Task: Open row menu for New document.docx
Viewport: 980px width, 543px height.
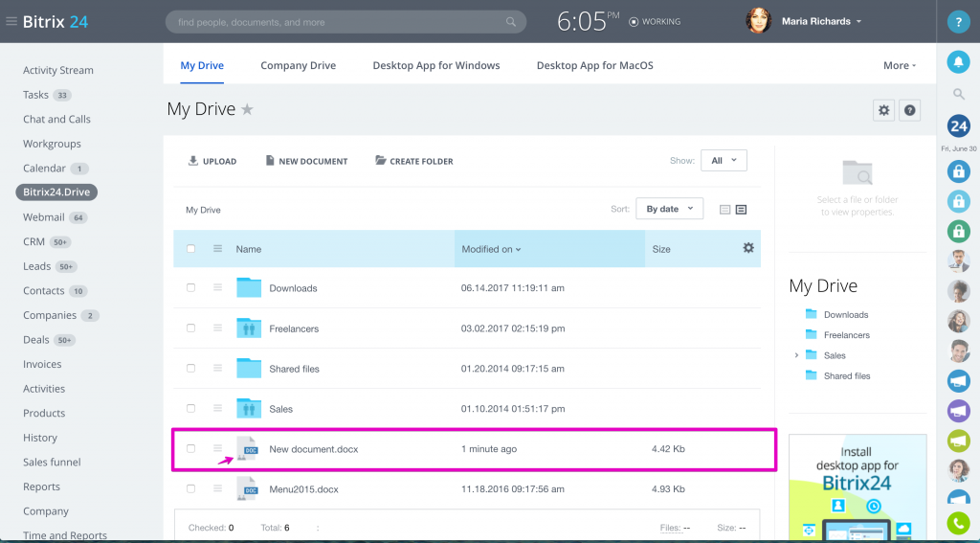Action: (x=217, y=448)
